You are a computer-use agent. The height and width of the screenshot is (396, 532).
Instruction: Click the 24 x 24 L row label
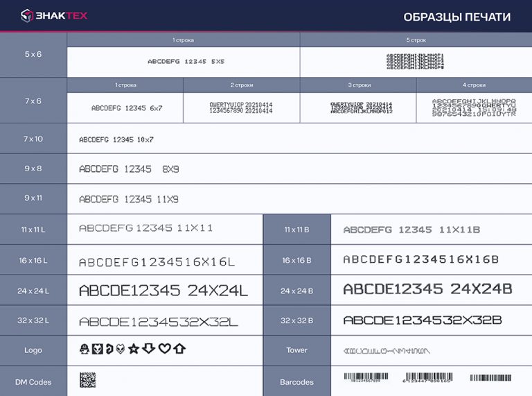tap(33, 291)
